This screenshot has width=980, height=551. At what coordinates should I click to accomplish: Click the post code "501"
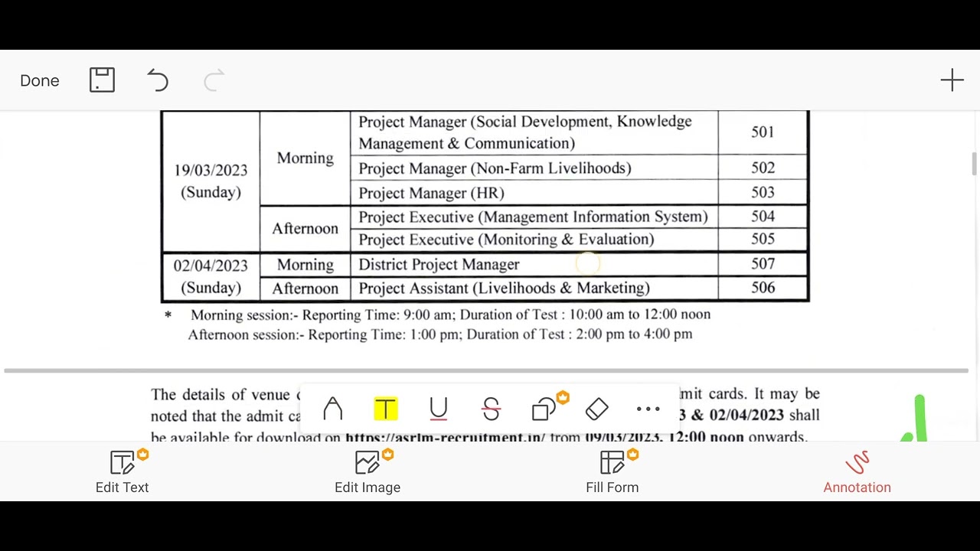coord(763,132)
